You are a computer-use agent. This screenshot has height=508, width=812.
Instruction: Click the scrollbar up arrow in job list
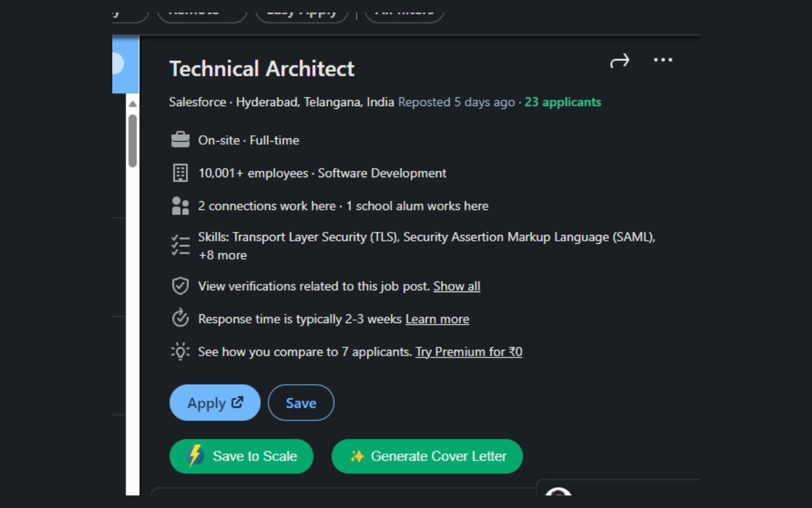tap(133, 104)
